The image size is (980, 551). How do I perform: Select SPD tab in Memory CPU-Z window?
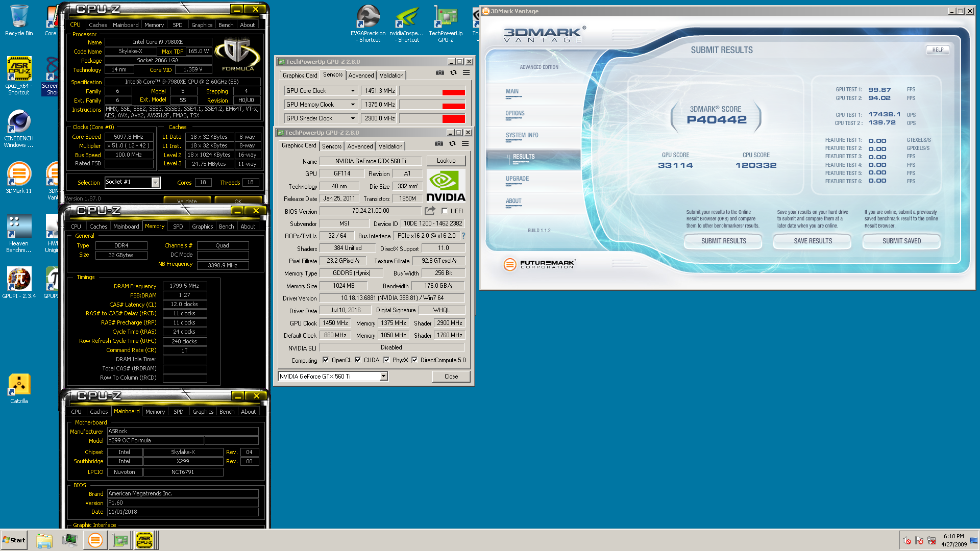[178, 227]
